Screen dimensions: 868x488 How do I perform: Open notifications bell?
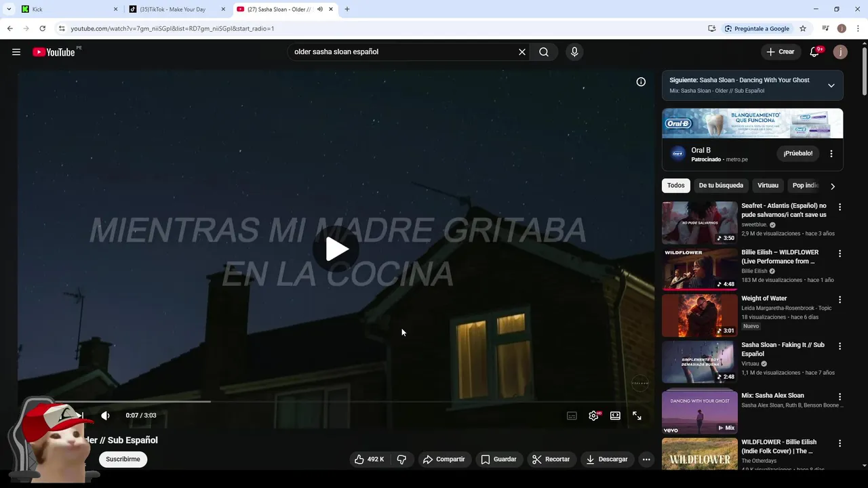(x=814, y=52)
